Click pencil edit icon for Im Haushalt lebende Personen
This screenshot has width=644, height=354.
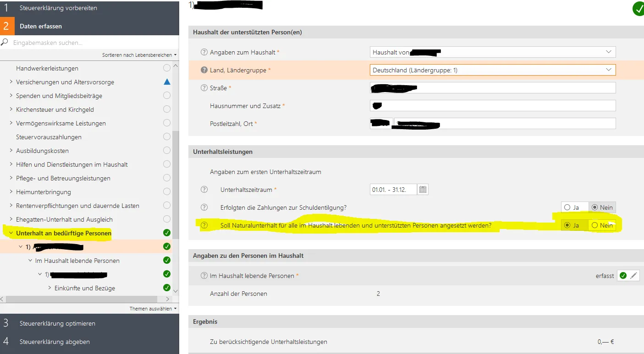(x=634, y=276)
